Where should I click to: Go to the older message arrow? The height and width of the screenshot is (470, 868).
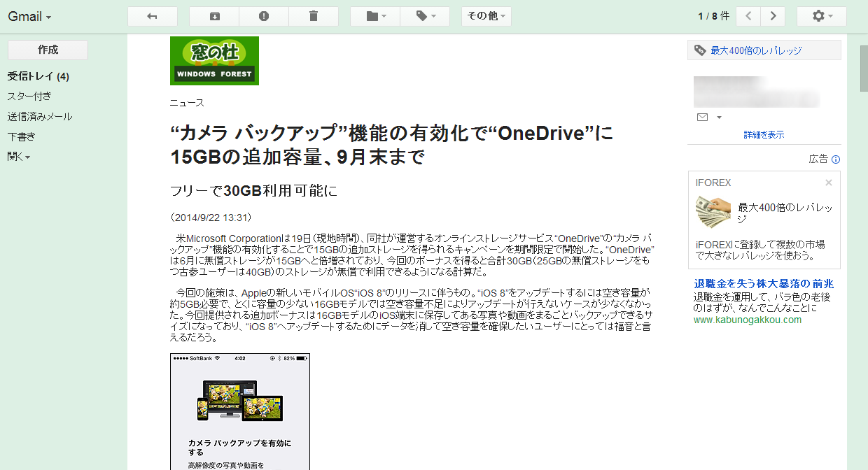coord(773,16)
